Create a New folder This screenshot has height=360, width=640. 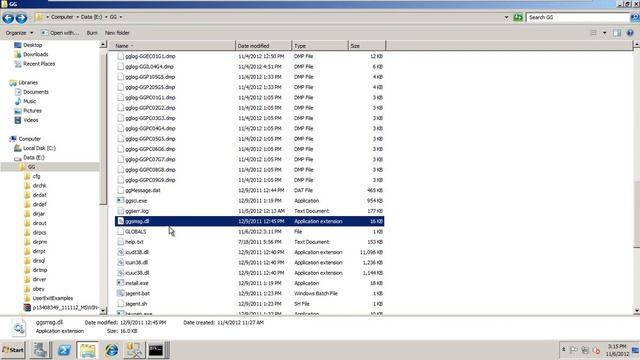tap(117, 33)
